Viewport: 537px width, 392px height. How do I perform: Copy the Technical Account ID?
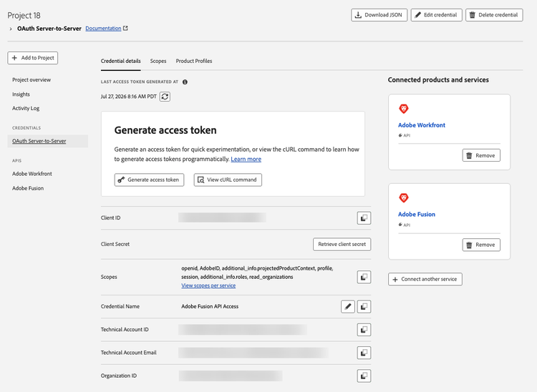(364, 330)
